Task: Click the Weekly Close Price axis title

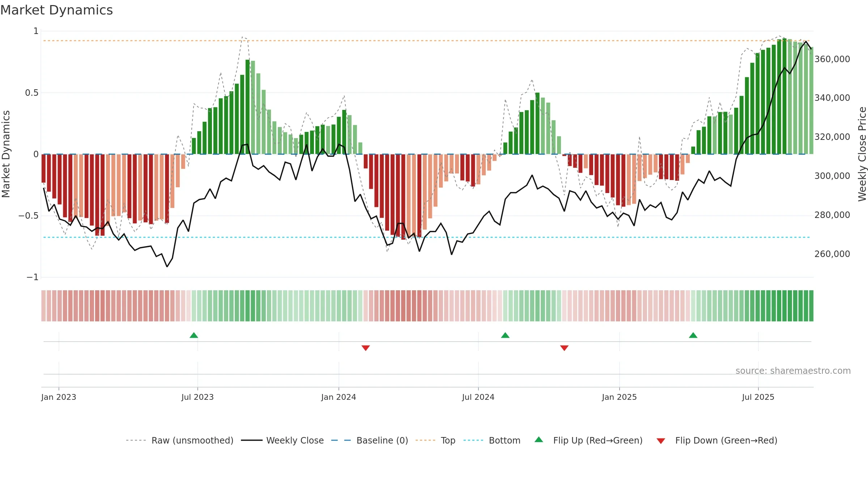Action: (x=862, y=154)
